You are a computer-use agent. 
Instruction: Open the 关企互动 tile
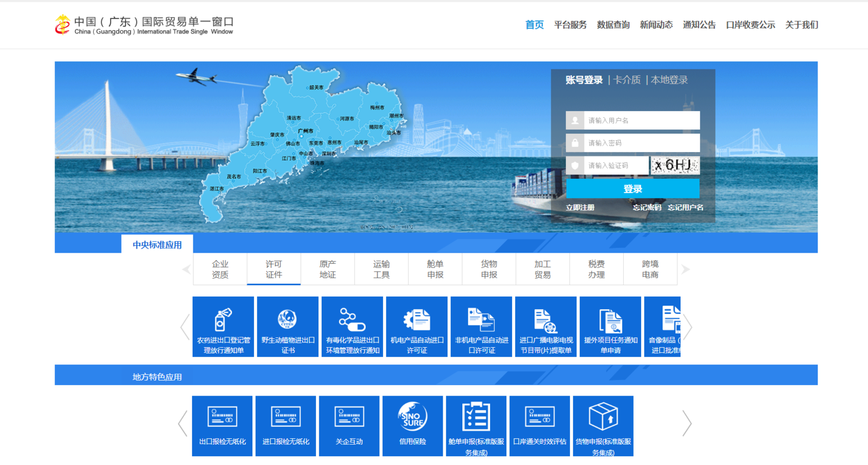(x=350, y=426)
